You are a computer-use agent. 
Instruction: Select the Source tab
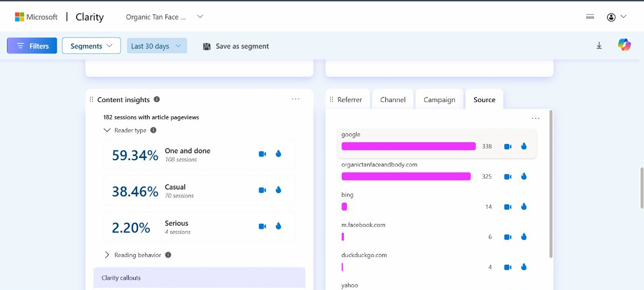[x=484, y=100]
